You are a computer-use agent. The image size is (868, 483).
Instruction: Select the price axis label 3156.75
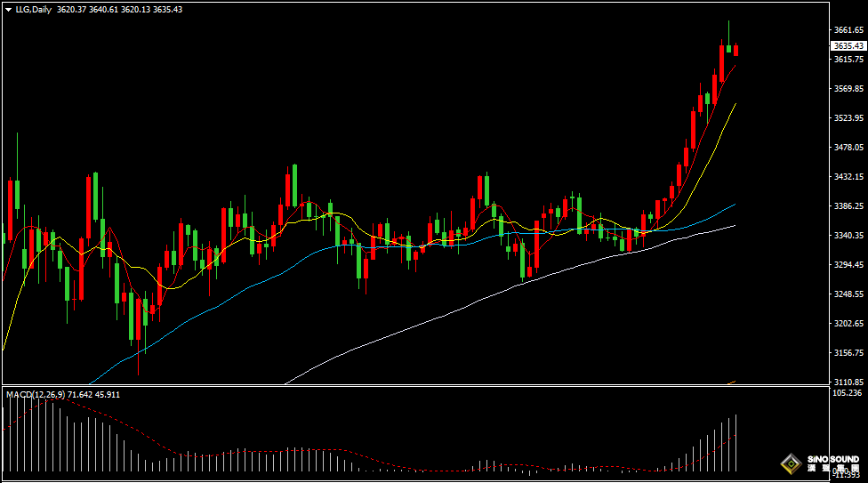[x=848, y=353]
